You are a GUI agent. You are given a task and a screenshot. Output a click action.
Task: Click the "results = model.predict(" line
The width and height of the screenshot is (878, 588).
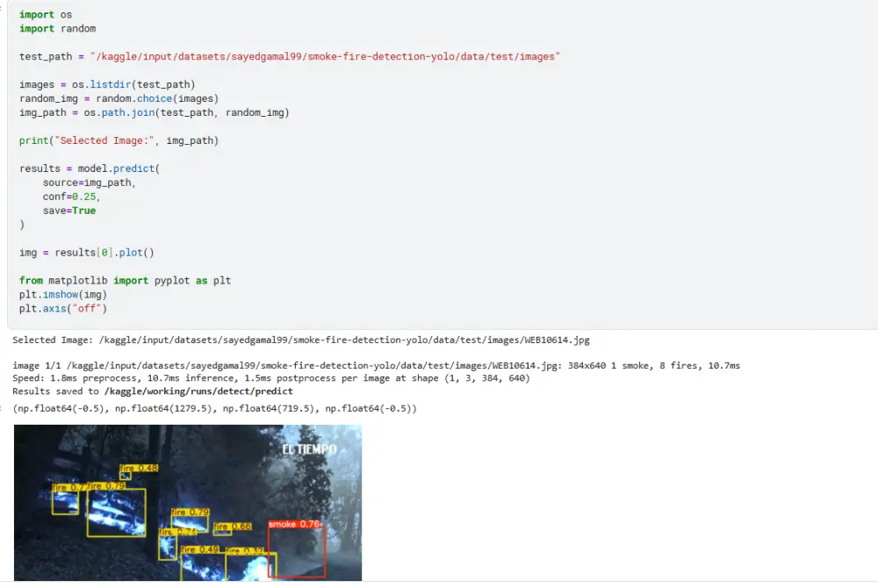point(90,169)
